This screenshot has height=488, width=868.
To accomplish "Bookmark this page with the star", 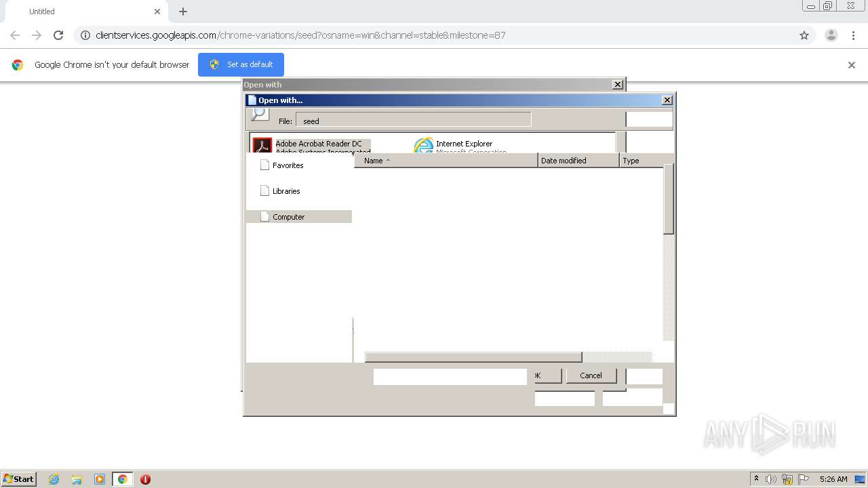I will click(x=804, y=35).
